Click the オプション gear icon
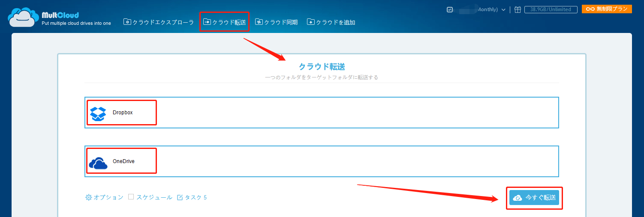 89,197
